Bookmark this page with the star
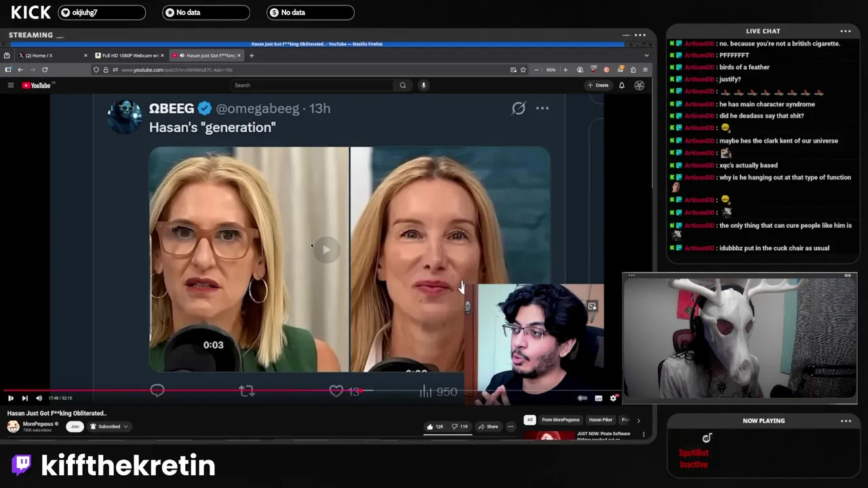Image resolution: width=868 pixels, height=488 pixels. [x=523, y=70]
